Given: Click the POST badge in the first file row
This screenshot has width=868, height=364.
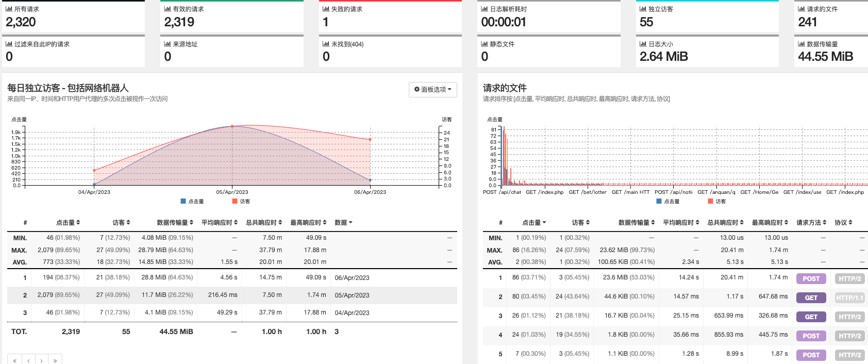Looking at the screenshot, I should (x=811, y=279).
